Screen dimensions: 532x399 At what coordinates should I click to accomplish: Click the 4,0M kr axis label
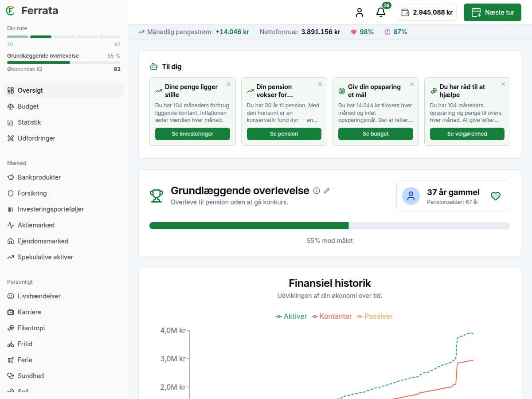172,330
